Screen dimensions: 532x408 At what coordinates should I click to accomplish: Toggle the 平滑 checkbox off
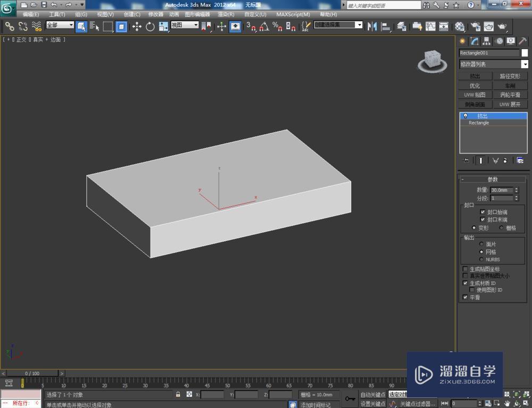click(x=465, y=297)
